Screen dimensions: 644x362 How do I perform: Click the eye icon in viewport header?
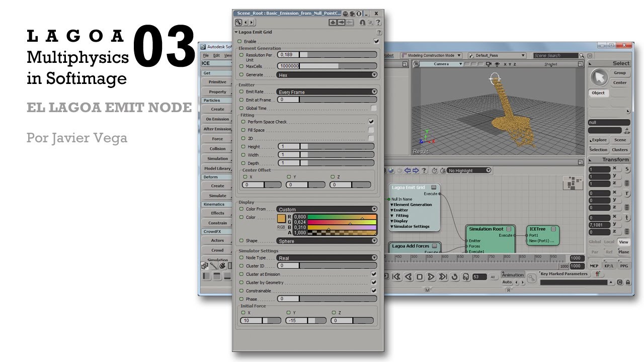click(x=497, y=64)
